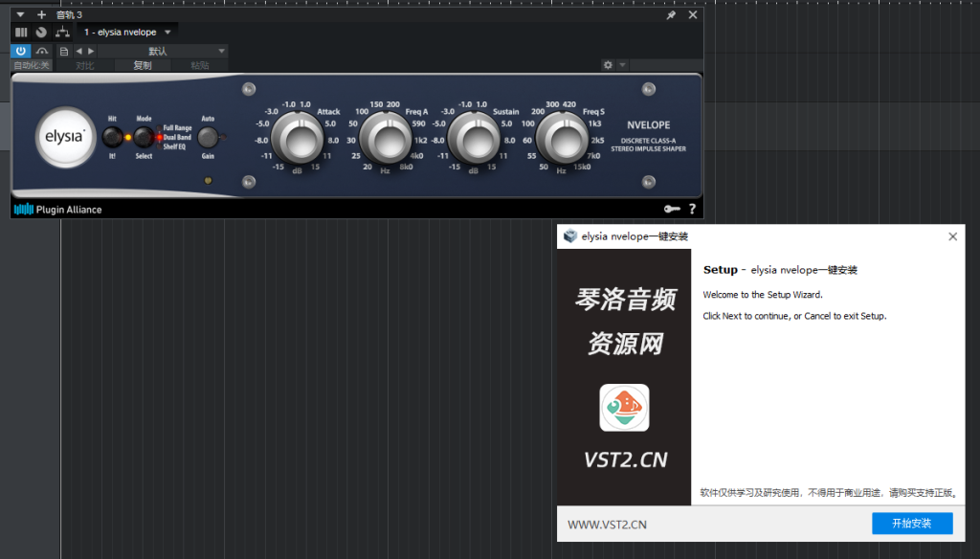Click the 开始安装 install button
980x559 pixels.
(911, 524)
